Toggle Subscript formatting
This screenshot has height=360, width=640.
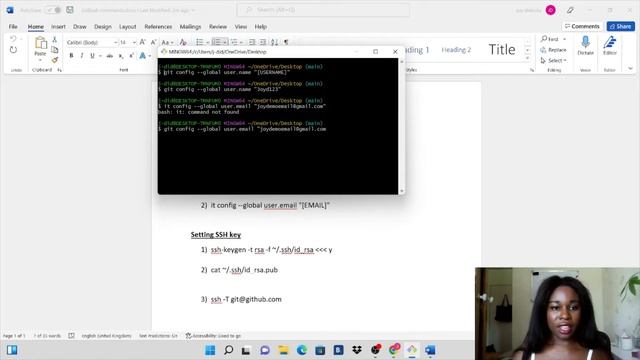click(x=121, y=56)
